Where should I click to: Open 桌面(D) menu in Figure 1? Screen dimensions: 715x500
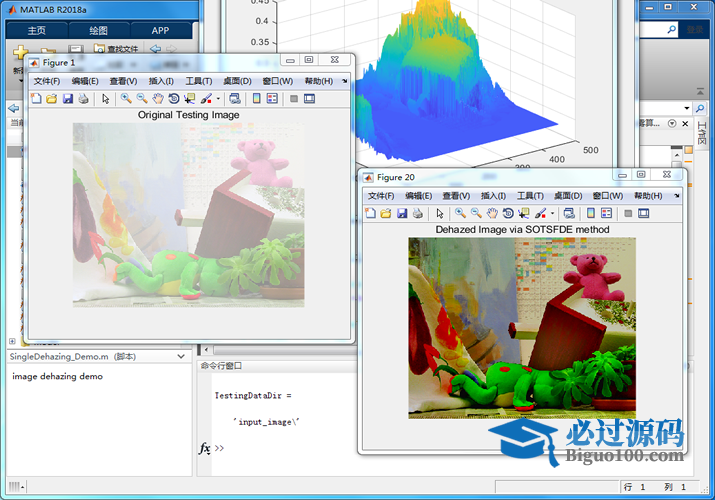click(237, 81)
